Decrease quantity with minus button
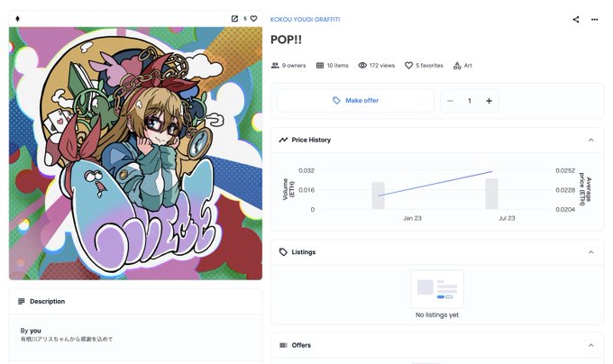Viewport: 613px width, 364px height. coord(450,101)
